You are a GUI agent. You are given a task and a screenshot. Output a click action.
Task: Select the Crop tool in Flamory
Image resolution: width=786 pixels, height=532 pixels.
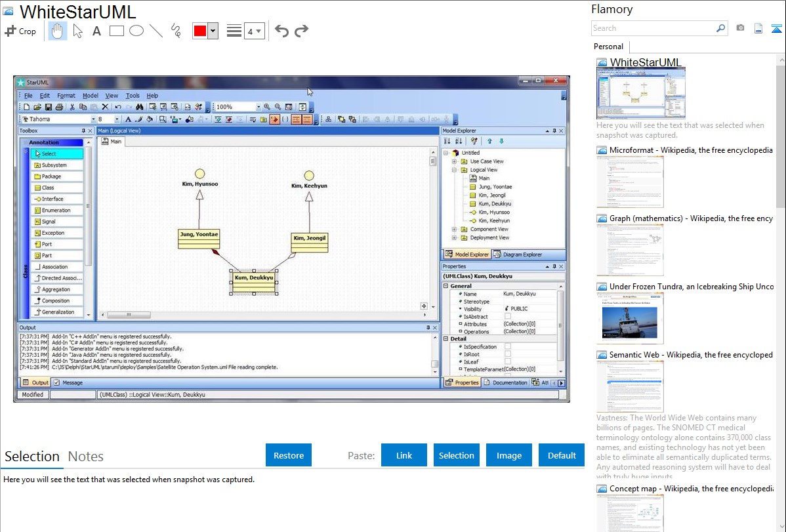pyautogui.click(x=20, y=31)
